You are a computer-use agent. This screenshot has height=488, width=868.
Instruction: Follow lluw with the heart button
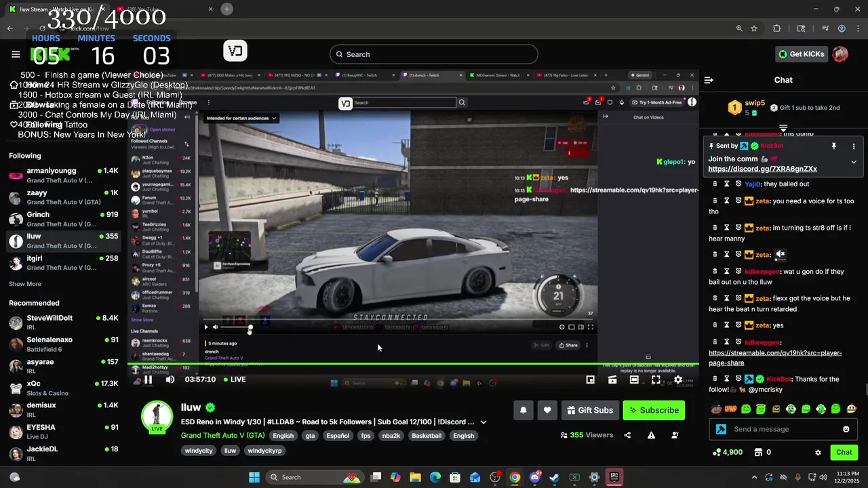547,410
